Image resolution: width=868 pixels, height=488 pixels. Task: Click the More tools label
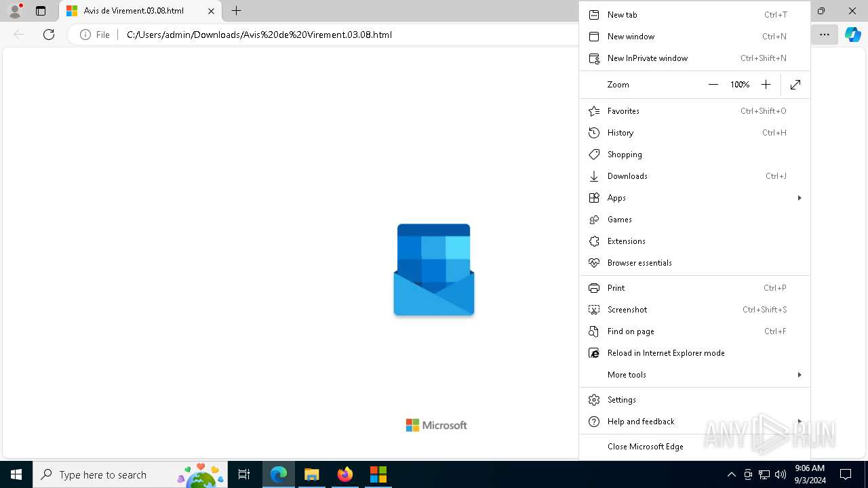[627, 375]
